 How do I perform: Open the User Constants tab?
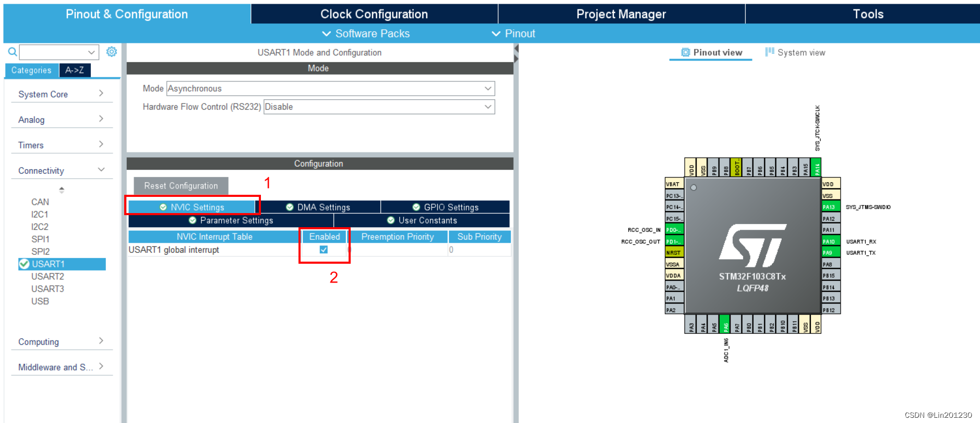point(422,220)
